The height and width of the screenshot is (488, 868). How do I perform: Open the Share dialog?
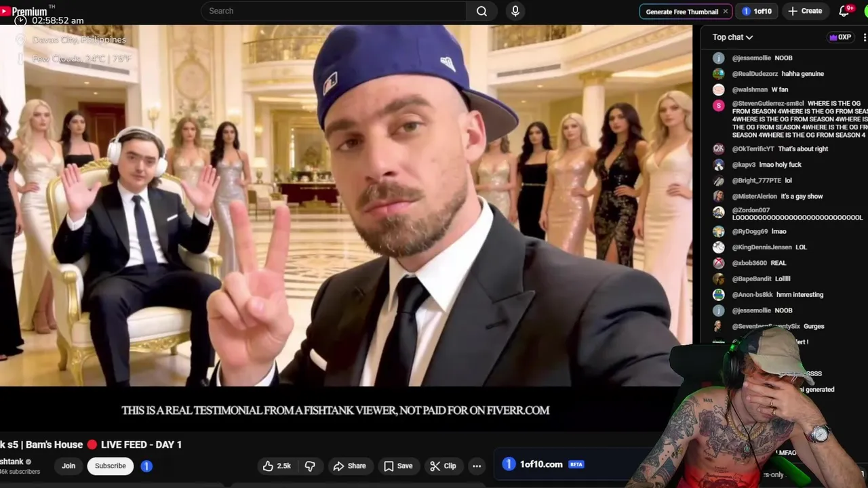pos(349,466)
